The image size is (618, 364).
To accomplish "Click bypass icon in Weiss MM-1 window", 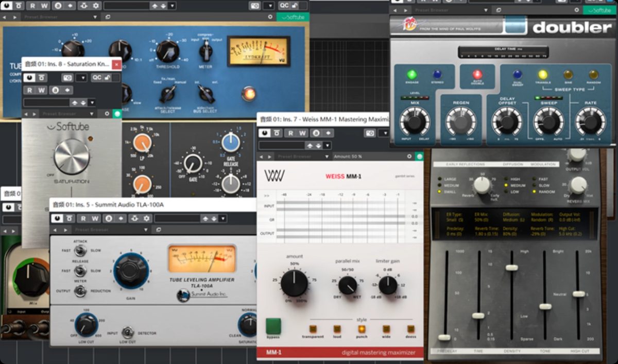I will click(x=277, y=133).
